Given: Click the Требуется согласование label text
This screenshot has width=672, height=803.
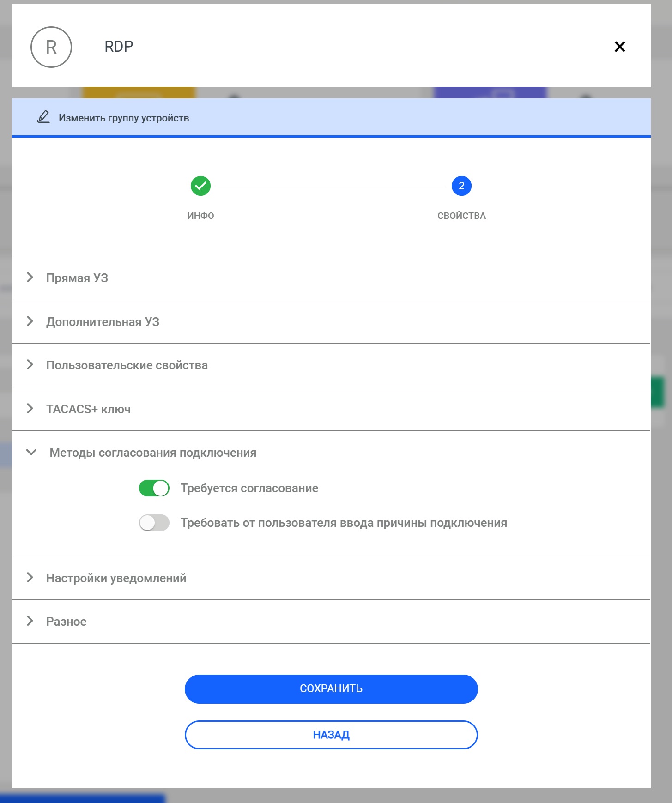Looking at the screenshot, I should point(249,488).
